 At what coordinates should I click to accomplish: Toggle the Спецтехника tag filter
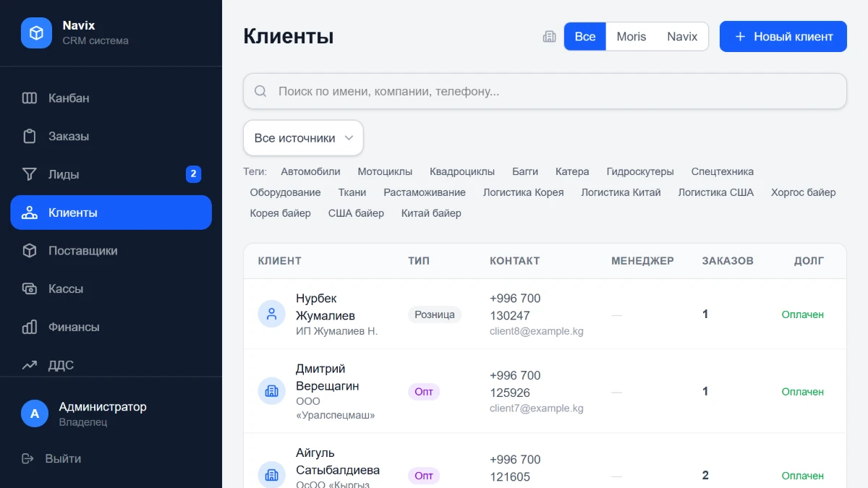723,171
